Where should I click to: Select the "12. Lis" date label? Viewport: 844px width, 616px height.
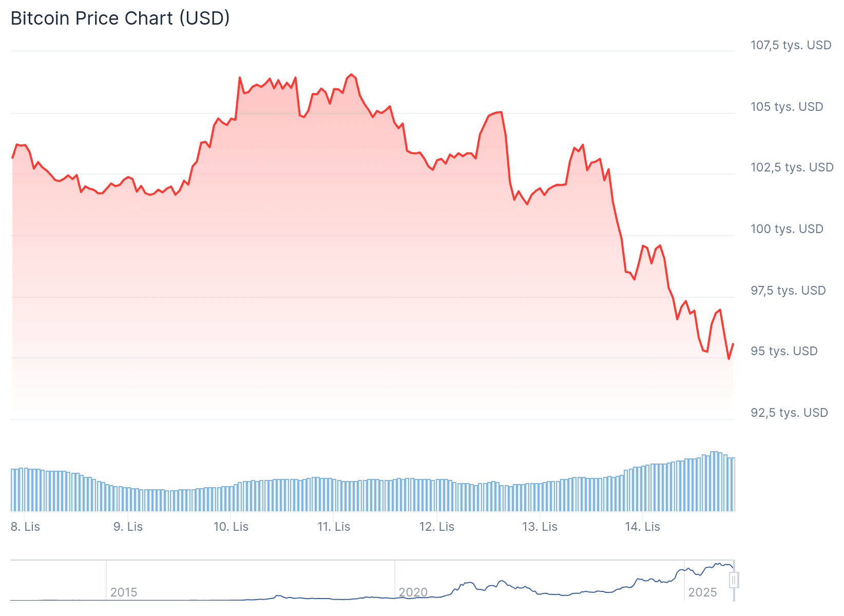click(x=437, y=527)
